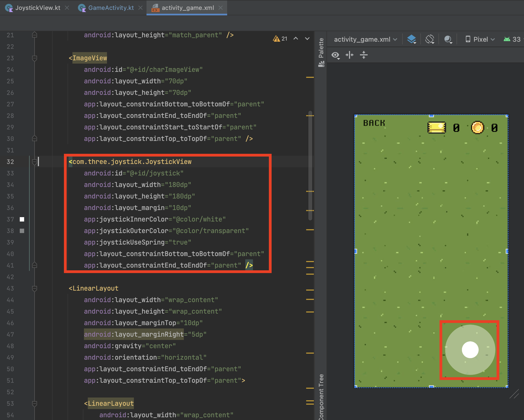
Task: Click layout_width="180dp" on line 34
Action: pos(137,185)
